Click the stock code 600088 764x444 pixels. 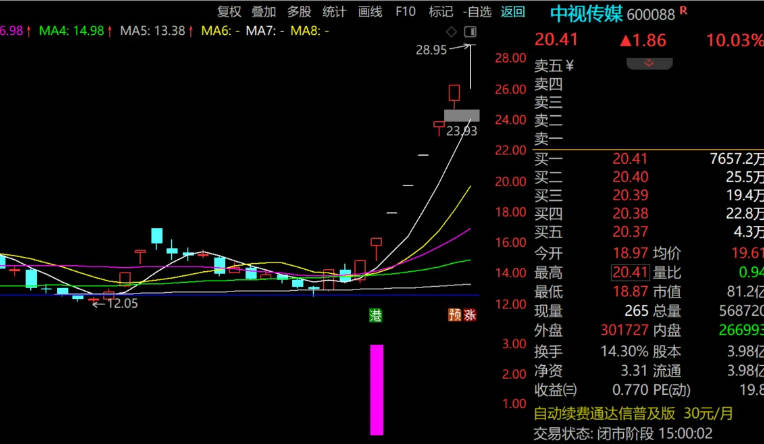click(x=651, y=15)
